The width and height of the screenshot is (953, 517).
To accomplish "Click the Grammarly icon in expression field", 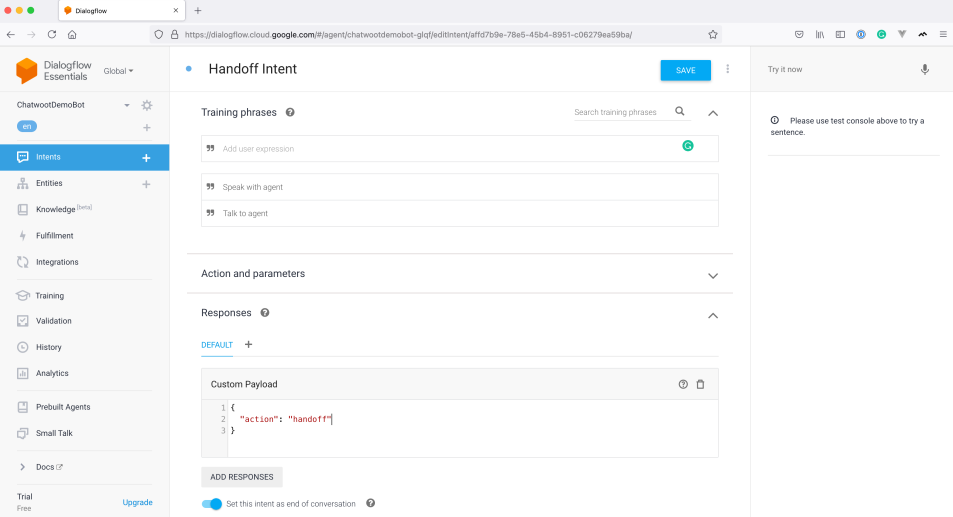I will pyautogui.click(x=687, y=146).
